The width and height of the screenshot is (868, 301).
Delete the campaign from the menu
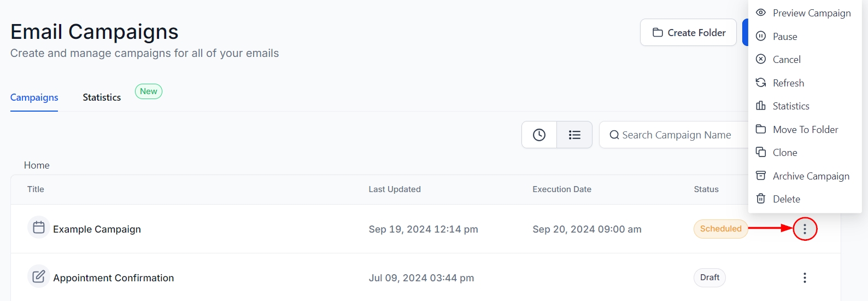click(x=786, y=199)
